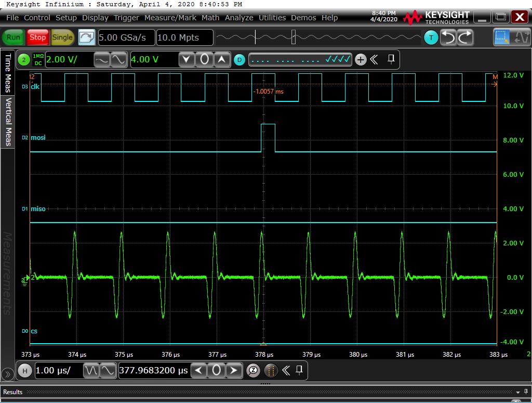Select the zoom box tool icon

(x=502, y=37)
